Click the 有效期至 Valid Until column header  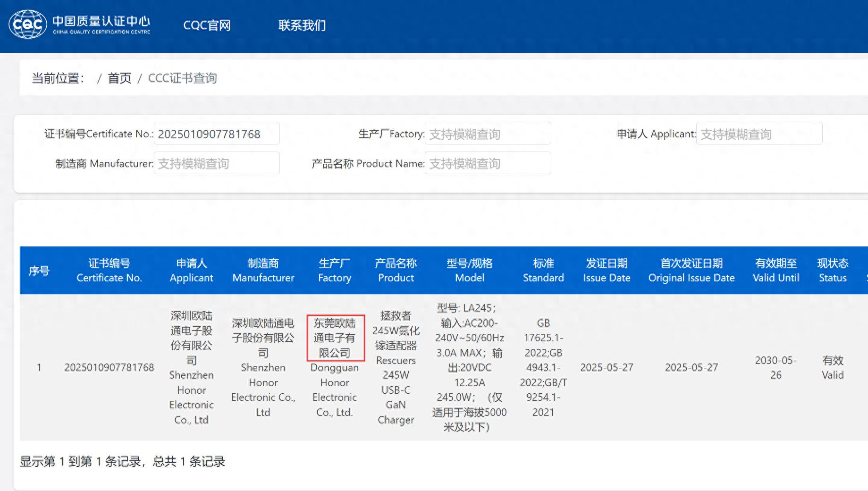click(x=775, y=271)
